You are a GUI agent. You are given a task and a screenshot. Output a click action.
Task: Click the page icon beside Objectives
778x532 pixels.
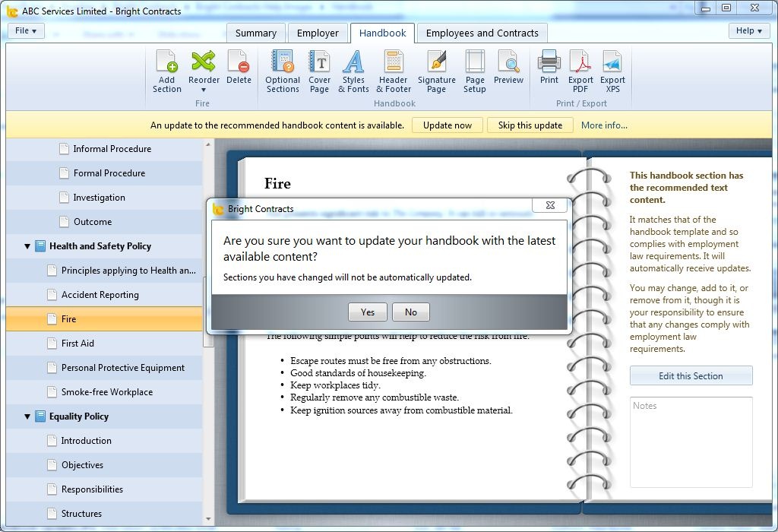(52, 465)
